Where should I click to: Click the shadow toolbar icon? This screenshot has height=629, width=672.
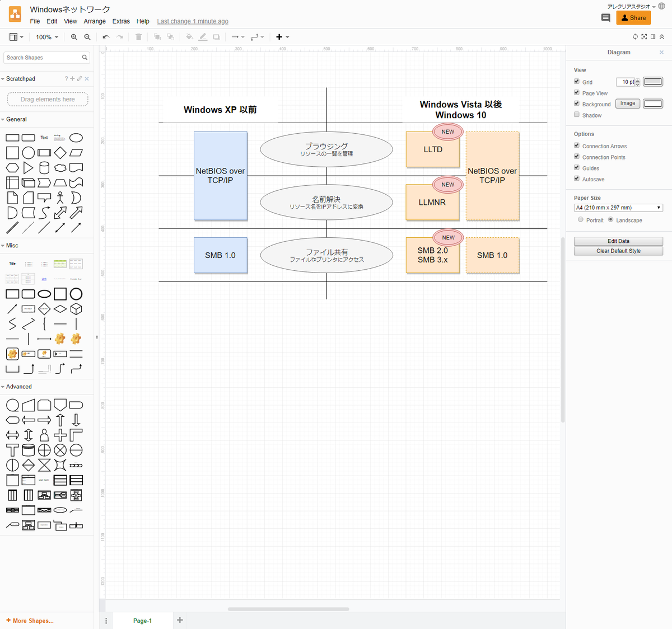[216, 37]
